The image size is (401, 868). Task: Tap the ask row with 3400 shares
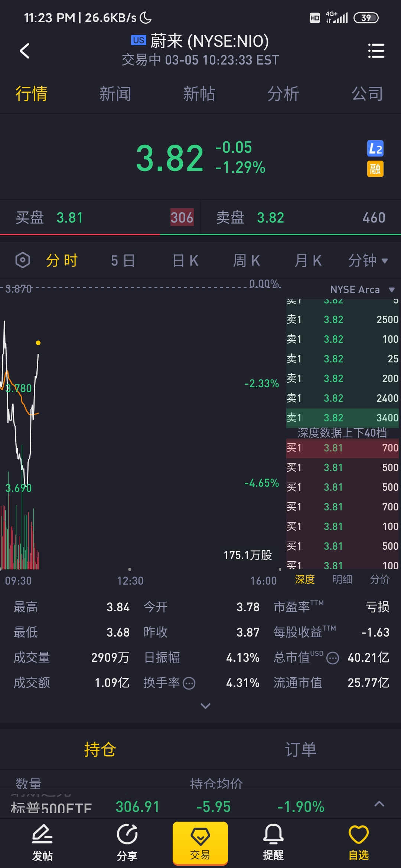tap(342, 418)
